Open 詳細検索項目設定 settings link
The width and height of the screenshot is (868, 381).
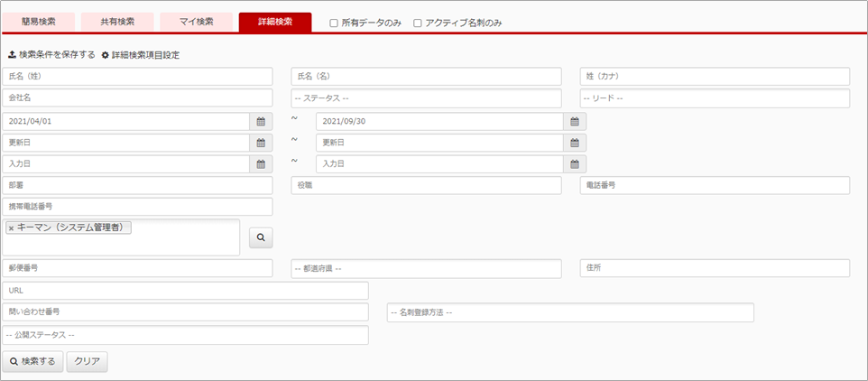(x=141, y=55)
